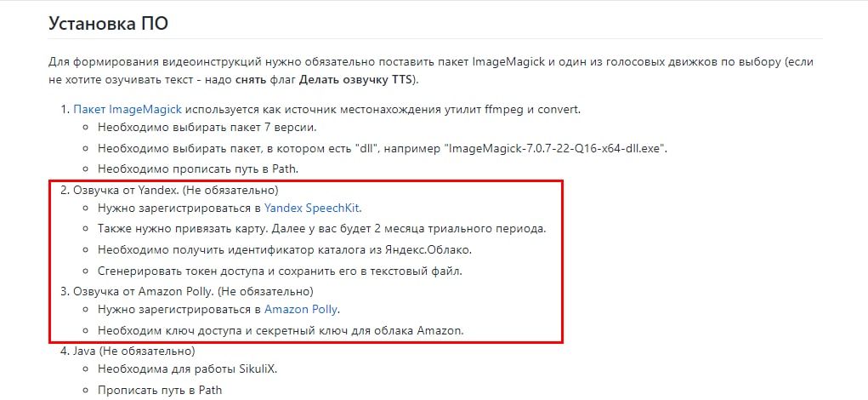This screenshot has height=400, width=868.
Task: Click "Прописать путь в Path" under Java
Action: pyautogui.click(x=160, y=390)
